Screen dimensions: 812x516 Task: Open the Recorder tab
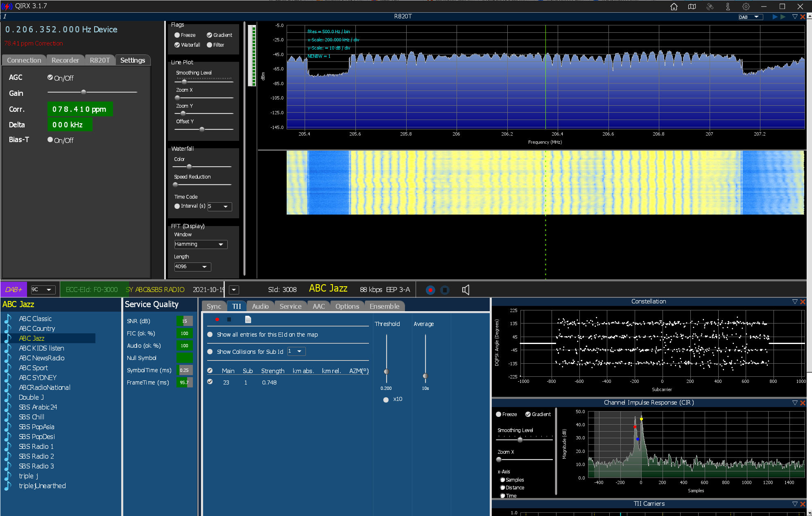tap(65, 60)
